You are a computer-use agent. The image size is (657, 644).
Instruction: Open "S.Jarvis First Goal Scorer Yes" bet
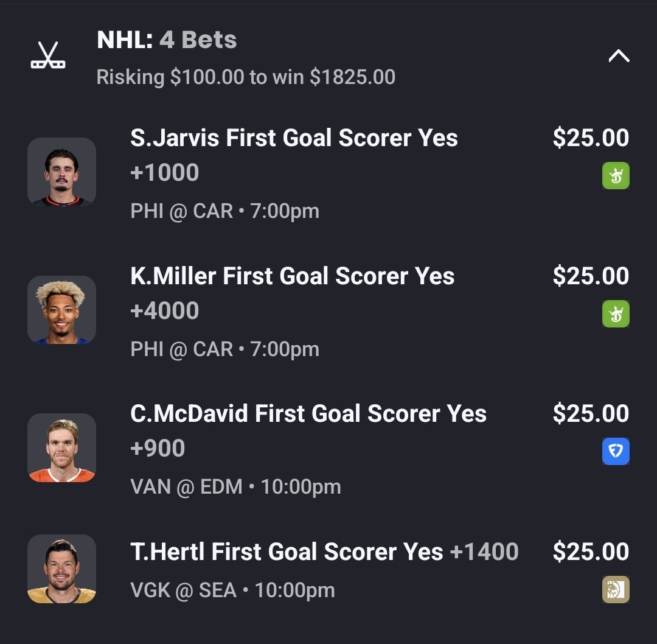point(294,138)
